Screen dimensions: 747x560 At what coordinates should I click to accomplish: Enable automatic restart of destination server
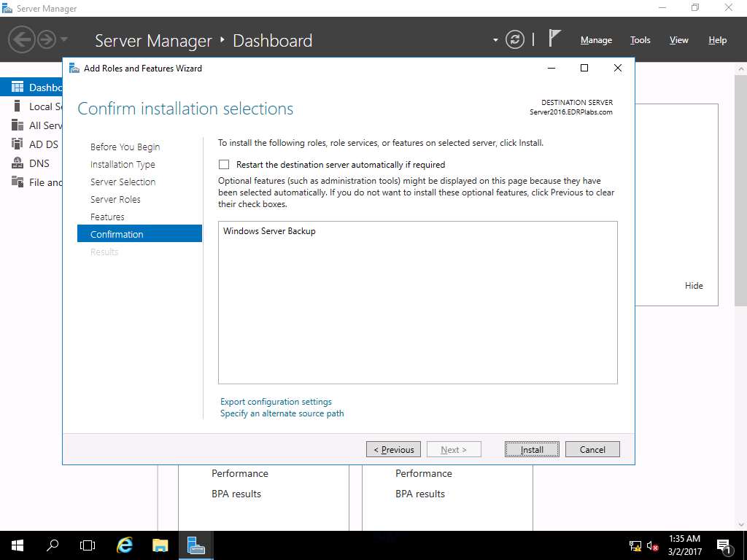coord(224,164)
